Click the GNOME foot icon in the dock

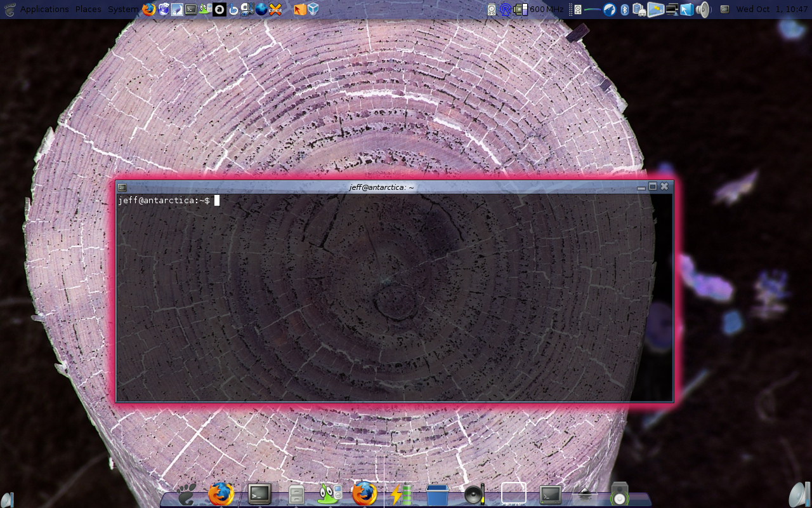click(x=187, y=494)
